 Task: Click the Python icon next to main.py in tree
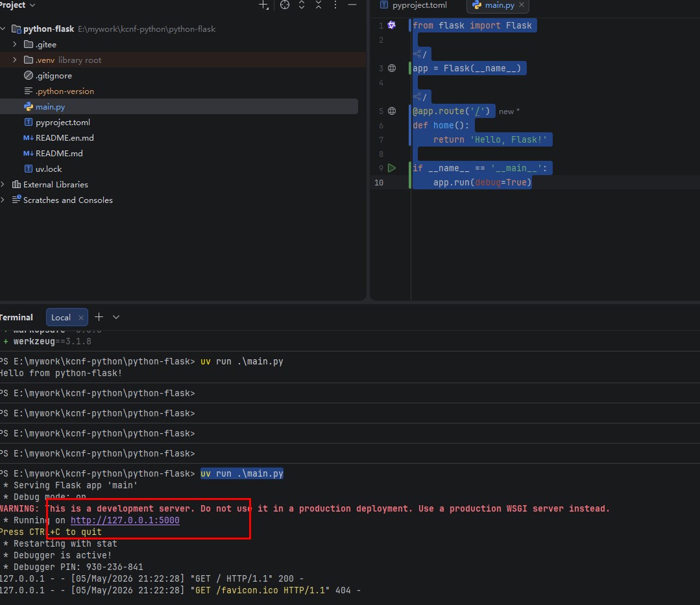28,106
